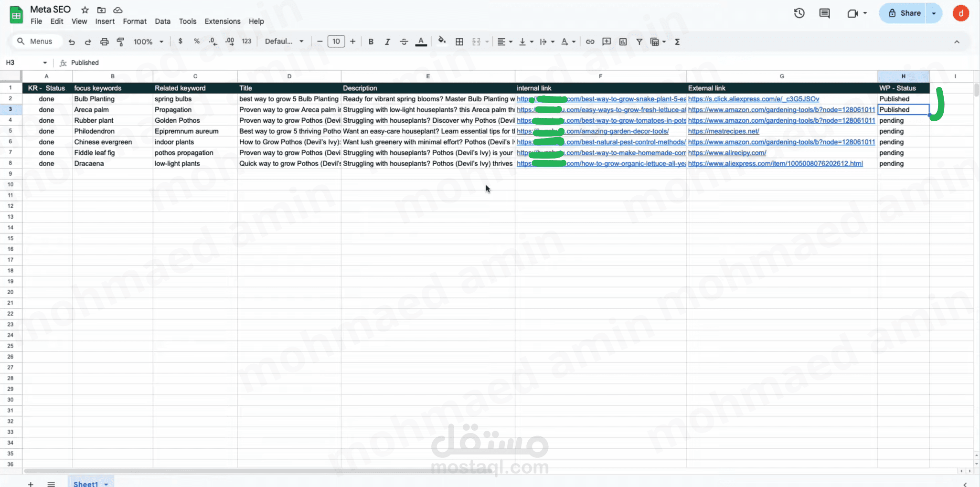Increase font size with plus button

pyautogui.click(x=352, y=42)
